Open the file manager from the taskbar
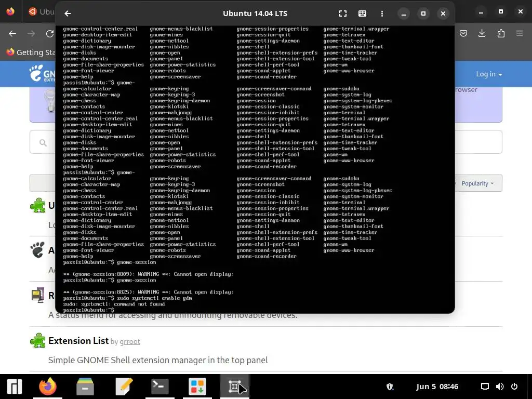Viewport: 532px width, 399px height. click(x=85, y=387)
